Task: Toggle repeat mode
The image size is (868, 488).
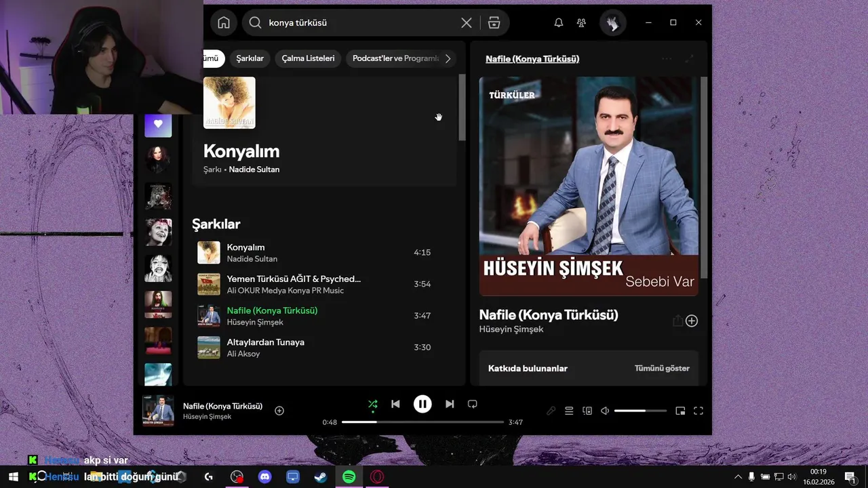Action: [x=473, y=404]
